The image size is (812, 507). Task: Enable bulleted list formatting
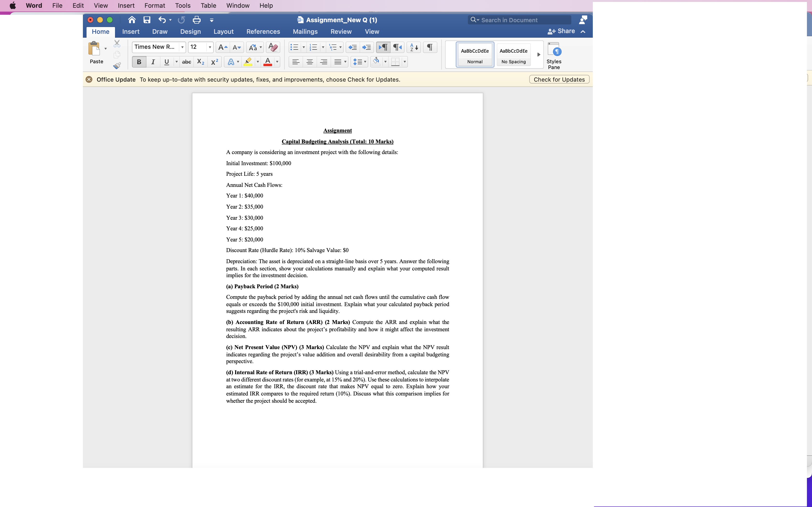[x=294, y=47]
